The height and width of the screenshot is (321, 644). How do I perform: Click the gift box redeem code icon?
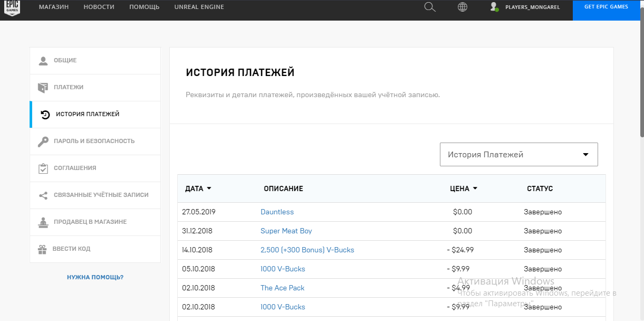43,249
